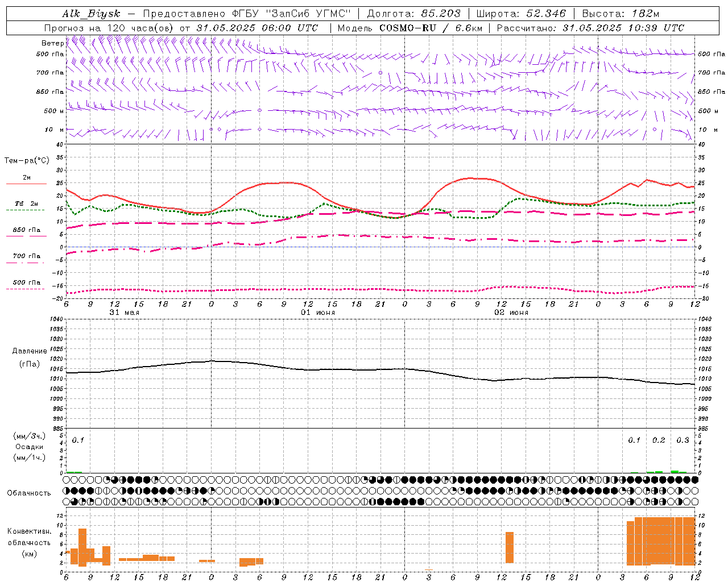Click the date label 31 мая

[x=124, y=313]
